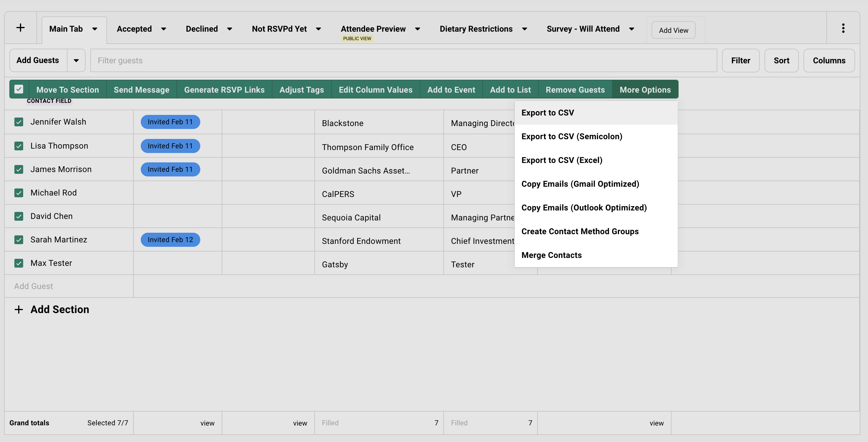This screenshot has width=868, height=442.
Task: Expand the Accepted tab dropdown
Action: (x=164, y=29)
